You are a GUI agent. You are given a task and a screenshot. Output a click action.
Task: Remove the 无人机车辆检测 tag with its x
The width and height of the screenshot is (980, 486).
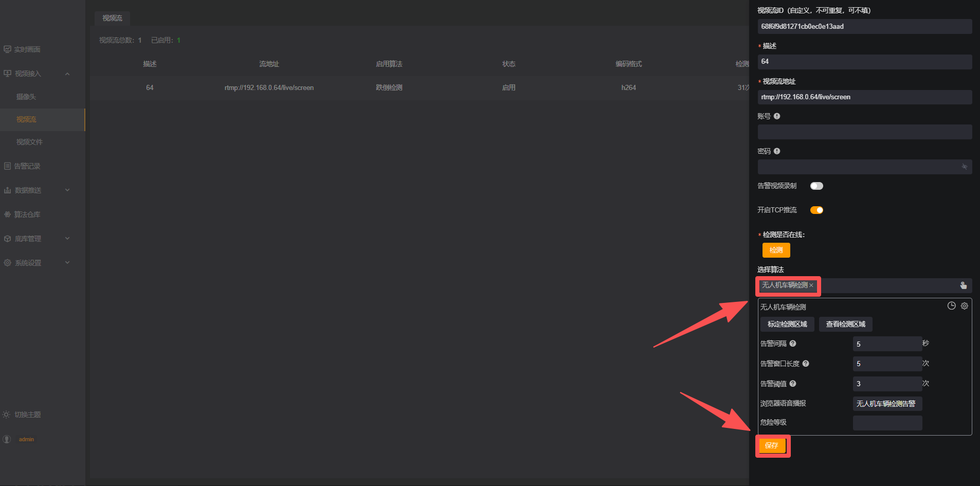[811, 285]
